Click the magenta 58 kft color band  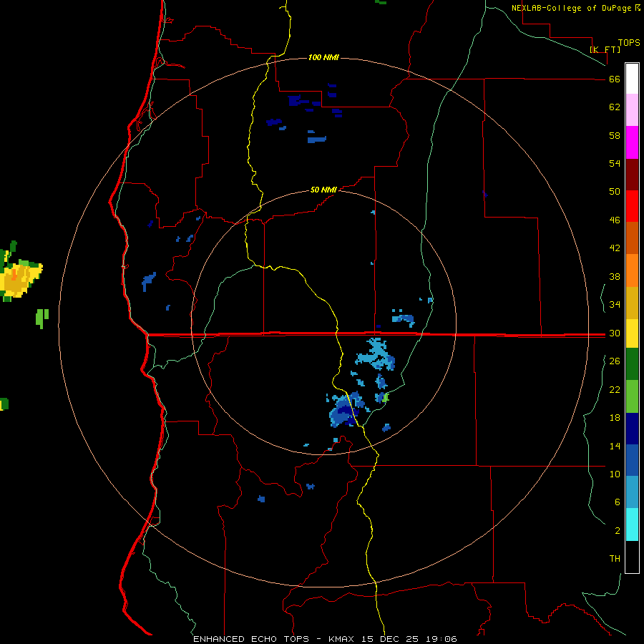632,142
